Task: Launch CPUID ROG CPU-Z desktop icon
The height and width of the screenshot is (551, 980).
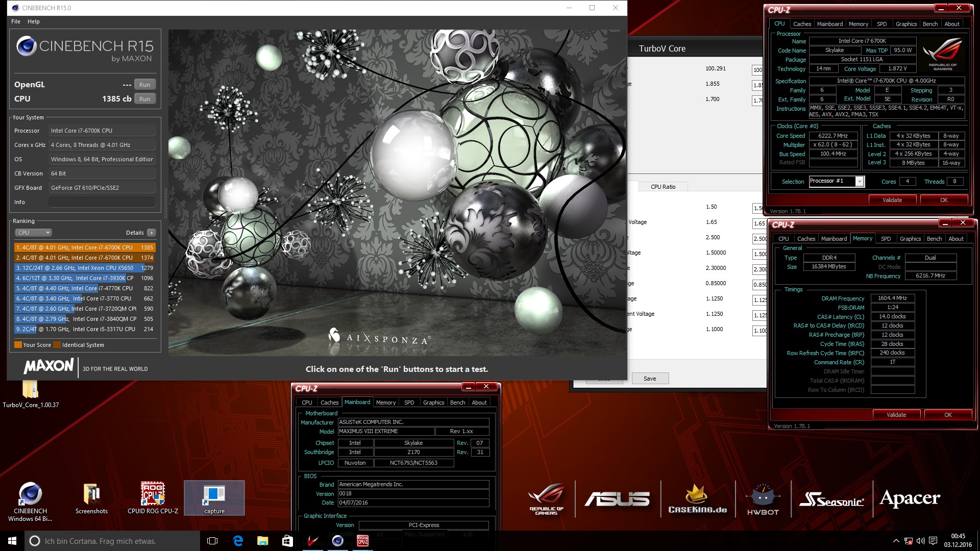Action: pos(153,498)
